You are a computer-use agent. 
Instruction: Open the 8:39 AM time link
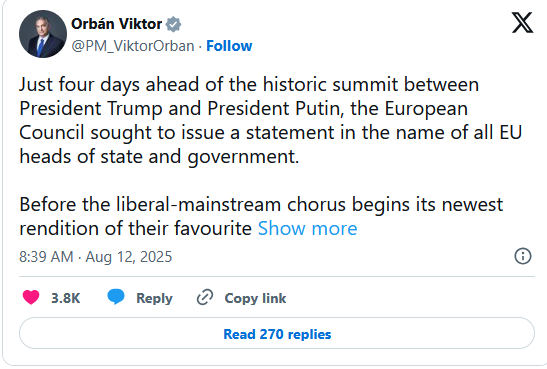(x=46, y=257)
